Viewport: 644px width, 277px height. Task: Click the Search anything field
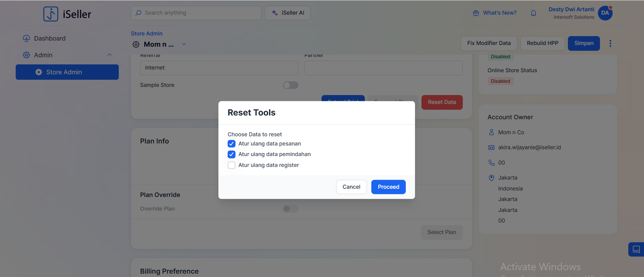(196, 13)
